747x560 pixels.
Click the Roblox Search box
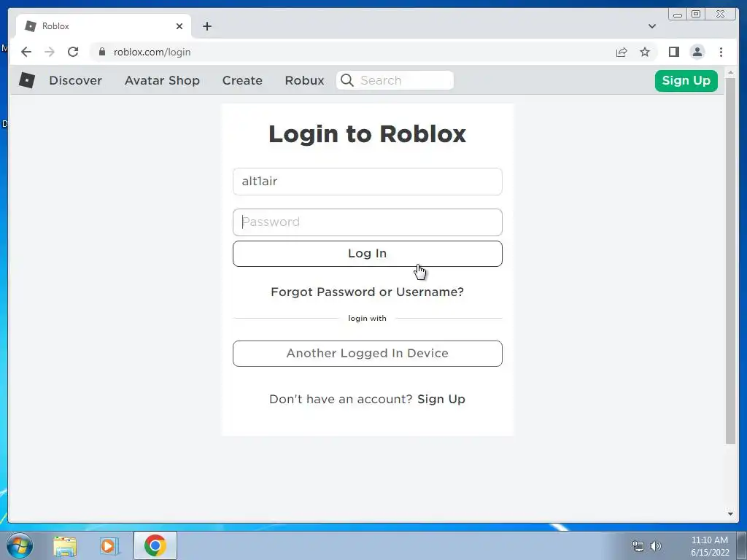tap(395, 80)
